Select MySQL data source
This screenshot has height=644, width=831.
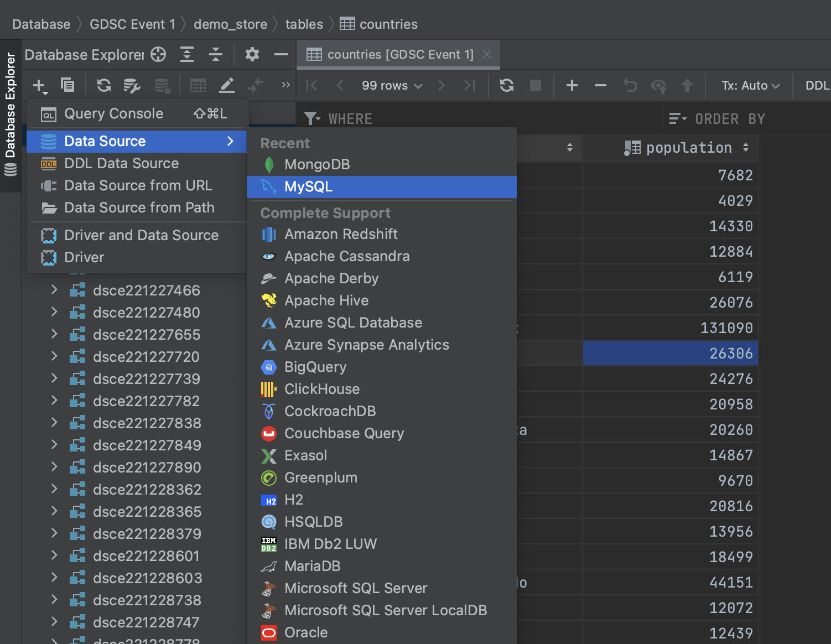coord(382,186)
